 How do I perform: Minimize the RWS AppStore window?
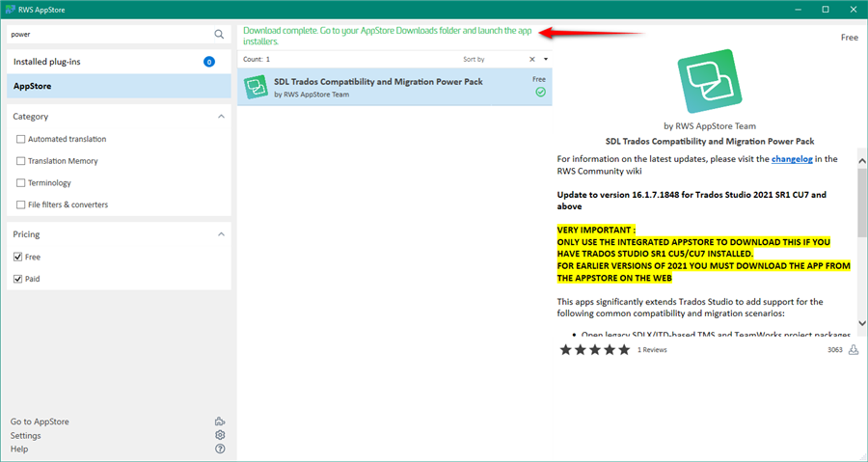(x=799, y=10)
